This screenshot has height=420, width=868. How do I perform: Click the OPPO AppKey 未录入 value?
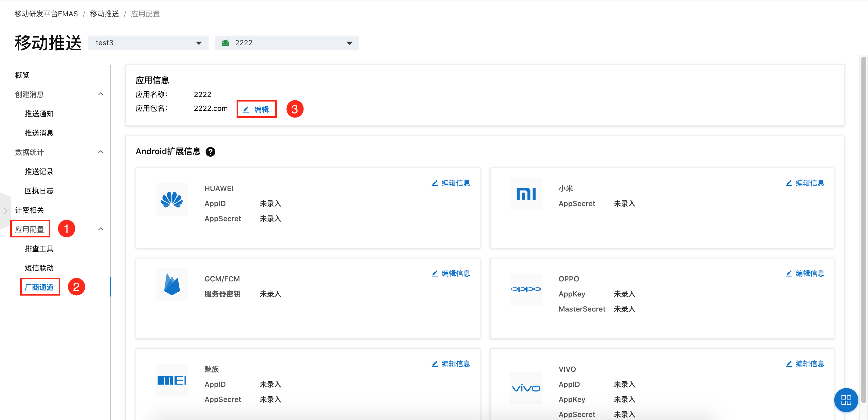[x=624, y=294]
